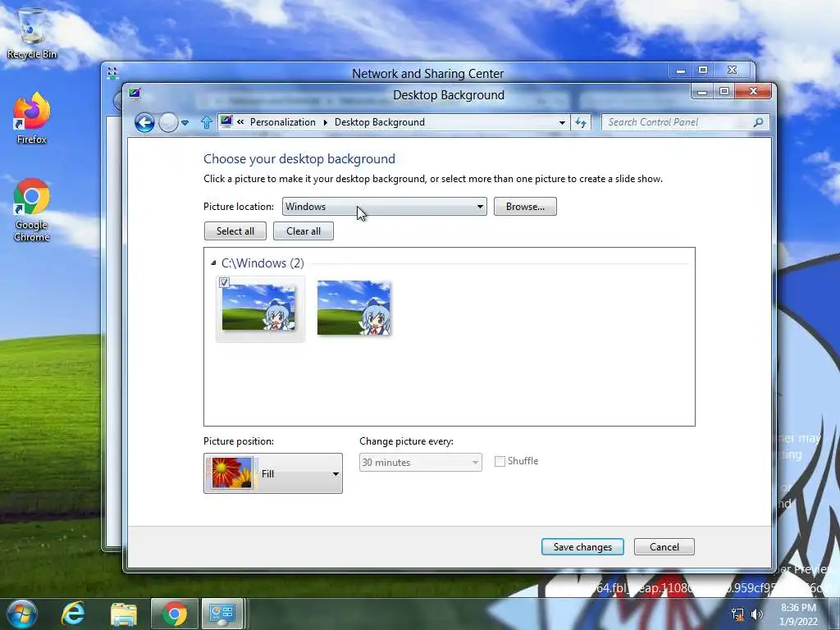Image resolution: width=840 pixels, height=630 pixels.
Task: Minimize the Desktop Background window
Action: [702, 92]
